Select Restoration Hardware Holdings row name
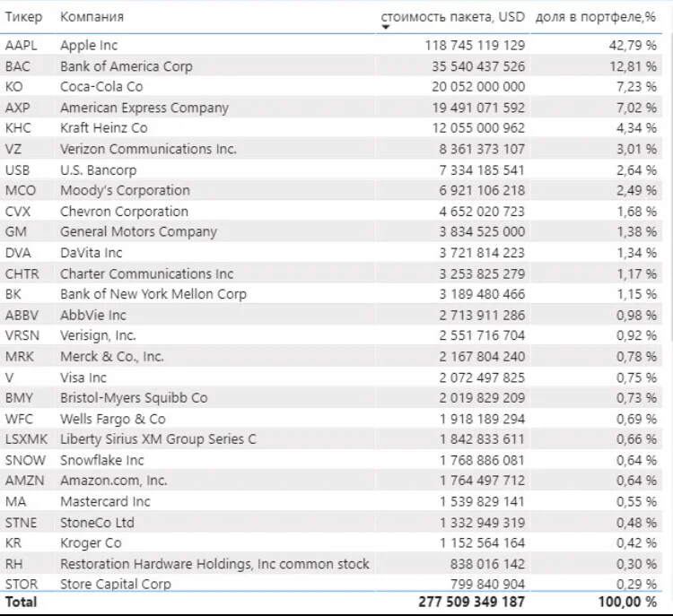The width and height of the screenshot is (673, 616). pyautogui.click(x=214, y=564)
